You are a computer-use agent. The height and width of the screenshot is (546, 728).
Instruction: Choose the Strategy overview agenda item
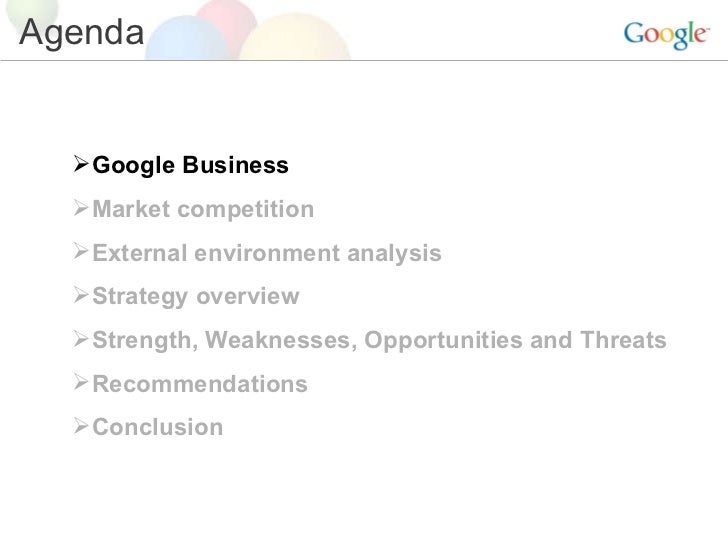coord(196,297)
